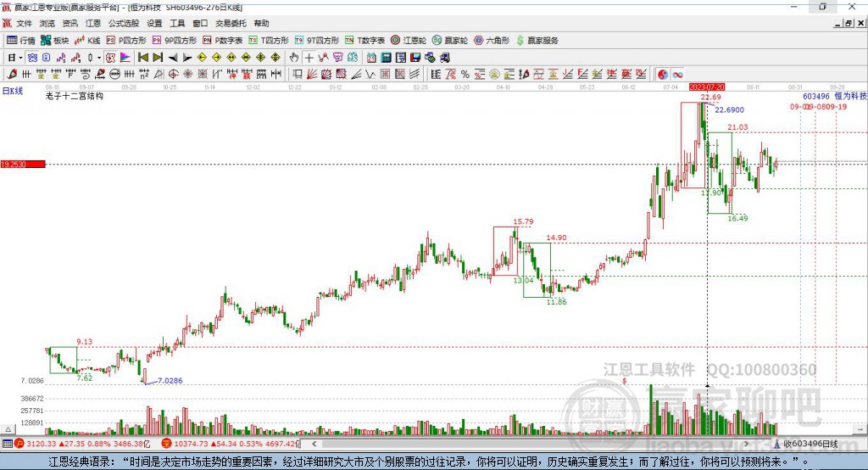The image size is (868, 470).
Task: Click the black right arrow icon
Action: coord(187,58)
